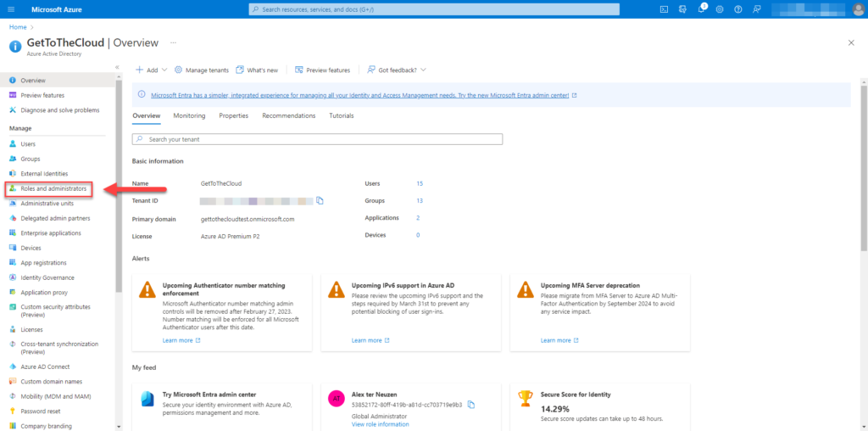Expand the Got feedback? dropdown

[397, 70]
